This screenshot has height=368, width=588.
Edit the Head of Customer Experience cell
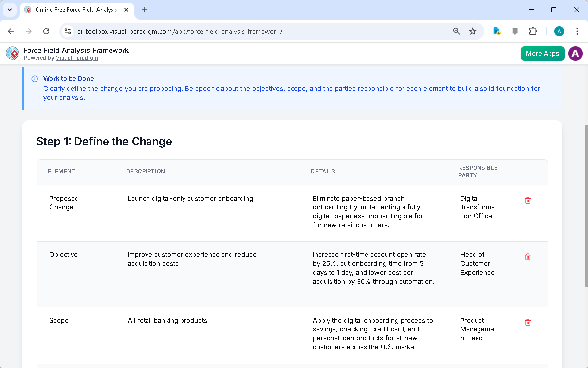coord(477,264)
